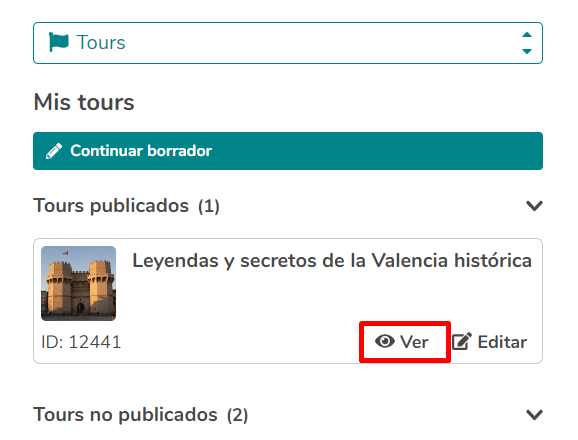Click the tour ID 12441 text
The width and height of the screenshot is (578, 440).
pos(81,342)
